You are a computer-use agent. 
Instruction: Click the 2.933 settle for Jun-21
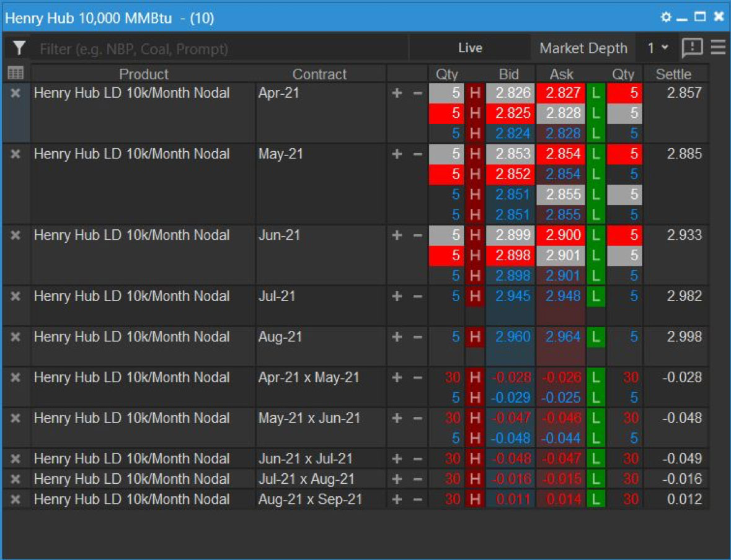tap(684, 235)
